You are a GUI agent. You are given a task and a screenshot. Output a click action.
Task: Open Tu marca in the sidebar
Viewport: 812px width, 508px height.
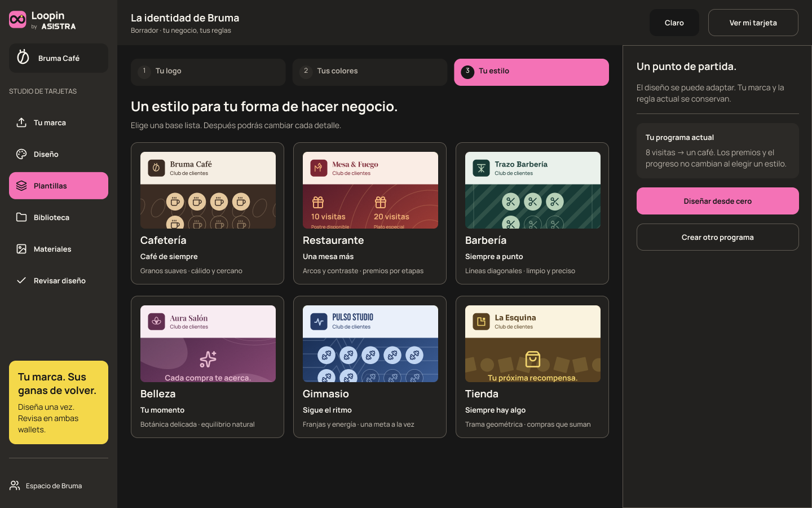point(59,122)
